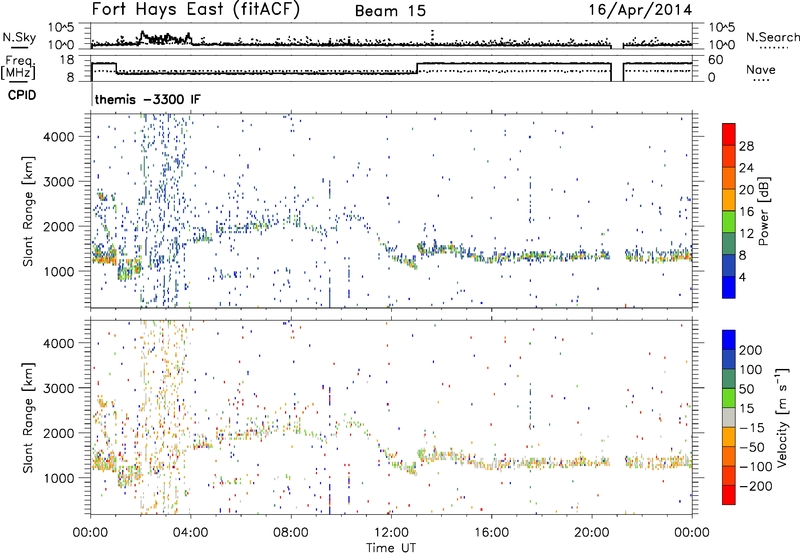The height and width of the screenshot is (554, 800).
Task: Click the 'themis -3300 IF' text
Action: coord(148,99)
